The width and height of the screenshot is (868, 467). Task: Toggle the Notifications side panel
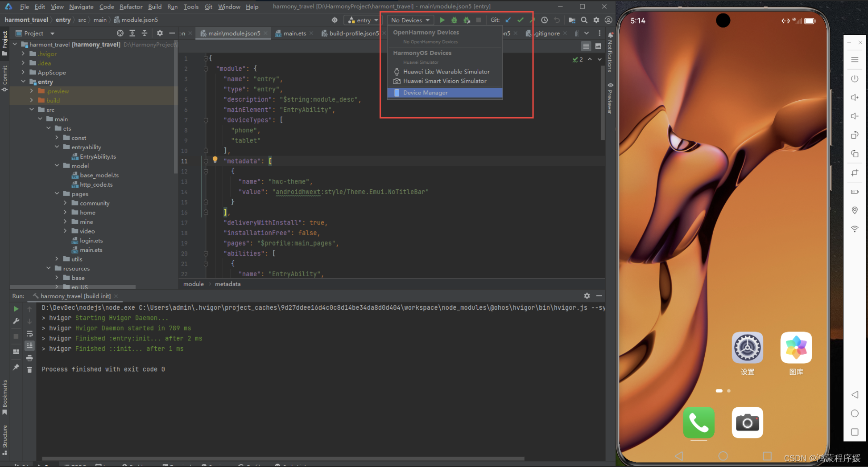pos(610,52)
